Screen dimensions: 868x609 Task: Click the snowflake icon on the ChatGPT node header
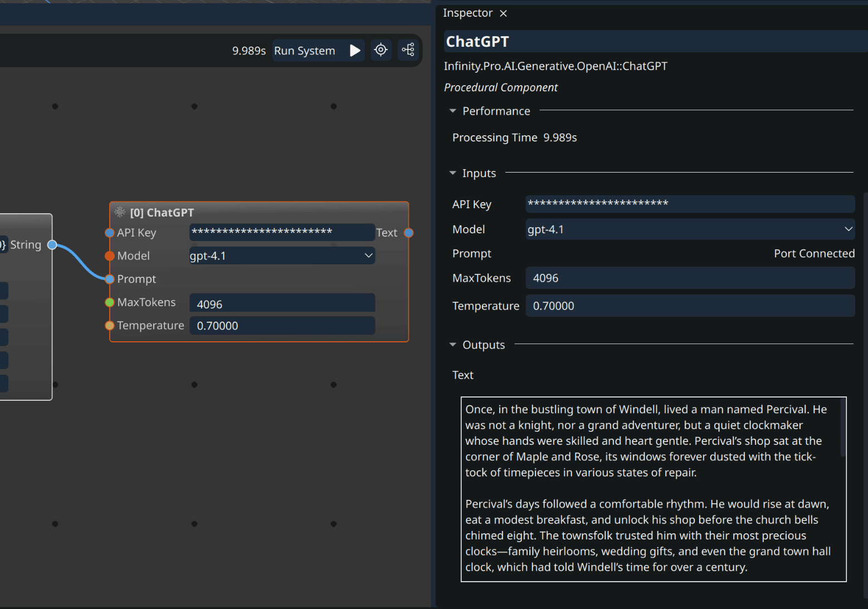click(x=120, y=212)
